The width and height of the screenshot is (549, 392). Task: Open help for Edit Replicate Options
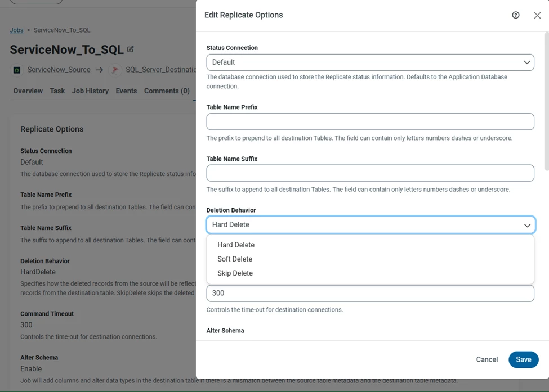(x=515, y=15)
